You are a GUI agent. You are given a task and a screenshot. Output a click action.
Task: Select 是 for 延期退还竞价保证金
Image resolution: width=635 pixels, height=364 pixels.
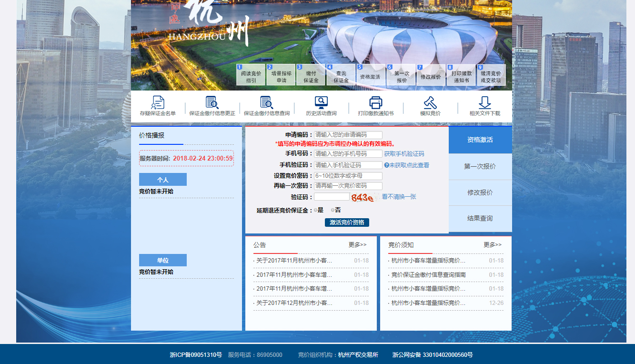tap(316, 210)
